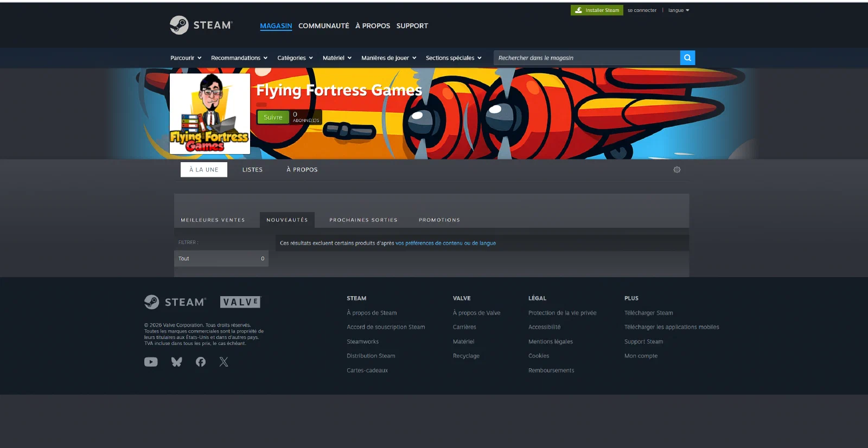Open the content or language preferences link
Viewport: 868px width, 448px height.
tap(445, 243)
